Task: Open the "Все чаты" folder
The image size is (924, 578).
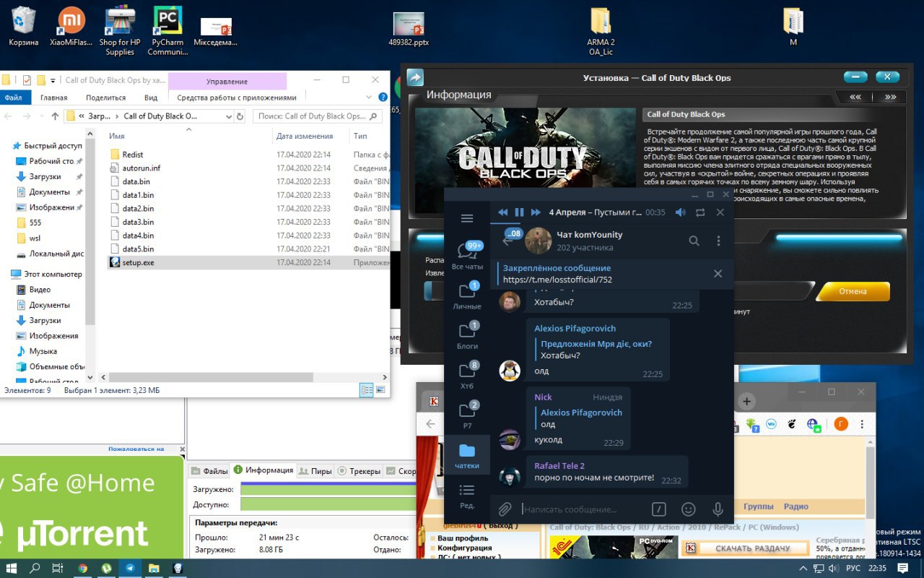Action: tap(467, 256)
